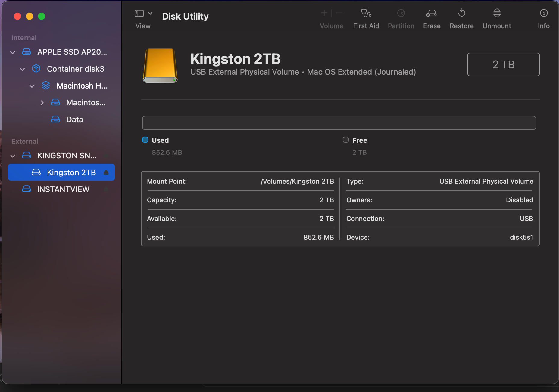Viewport: 559px width, 392px height.
Task: Open the Info icon in toolbar
Action: 544,13
